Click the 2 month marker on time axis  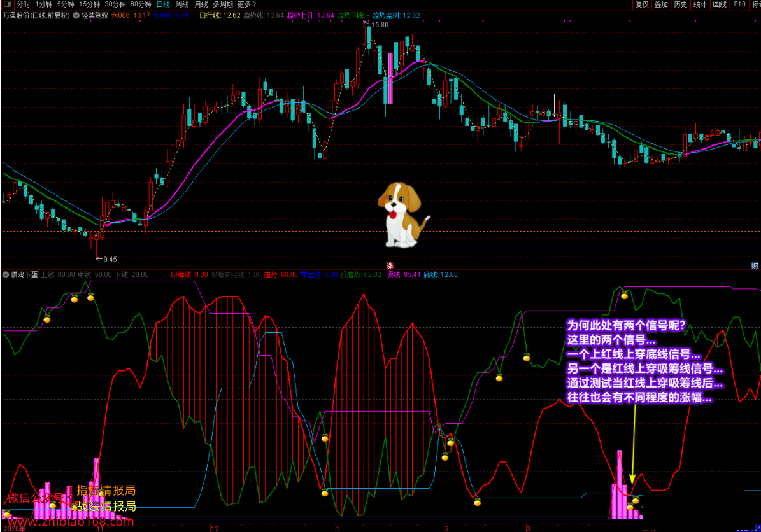pos(447,528)
